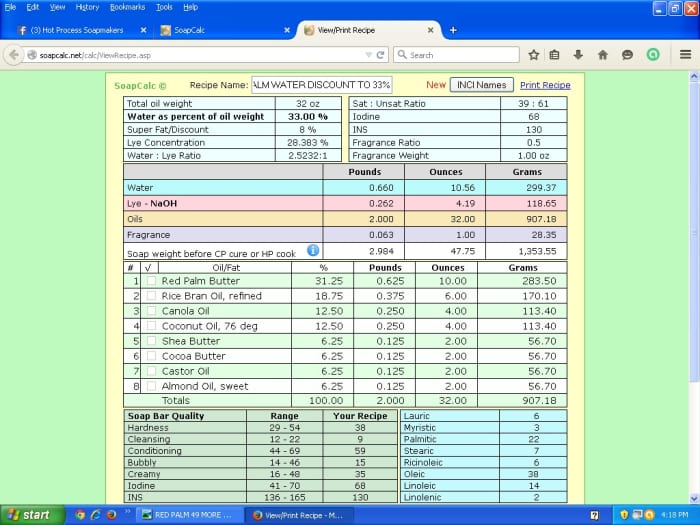Open the Tools menu
Image resolution: width=700 pixels, height=525 pixels.
point(164,7)
